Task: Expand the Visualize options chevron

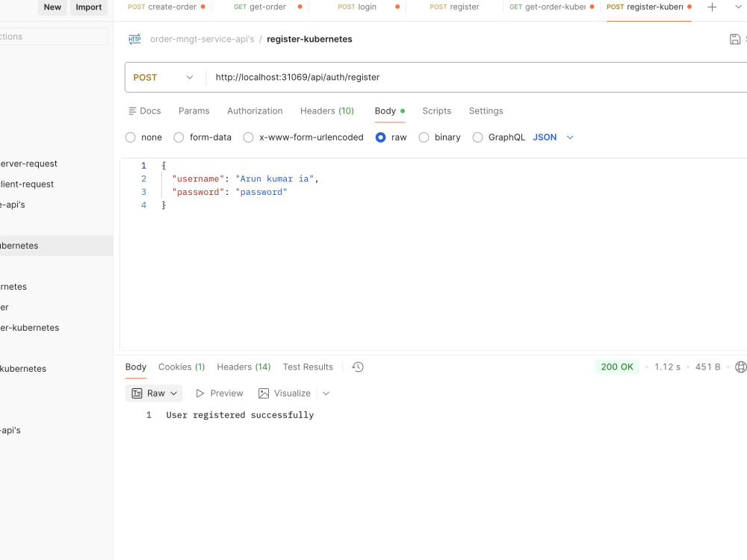Action: click(x=326, y=393)
